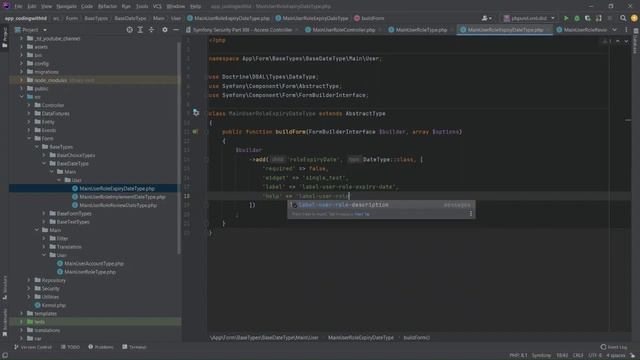Click the buildForm breadcrumb in navigation bar

pos(369,18)
